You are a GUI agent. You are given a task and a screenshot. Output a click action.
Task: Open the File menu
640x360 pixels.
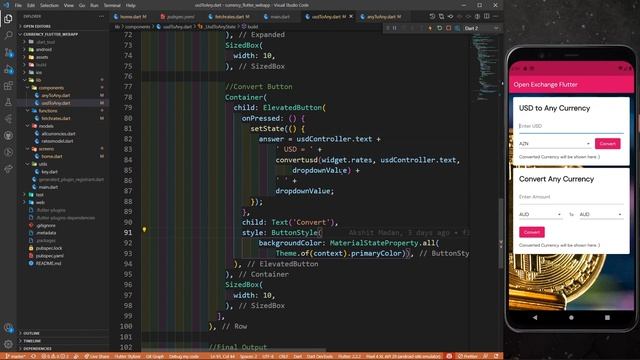coord(18,5)
